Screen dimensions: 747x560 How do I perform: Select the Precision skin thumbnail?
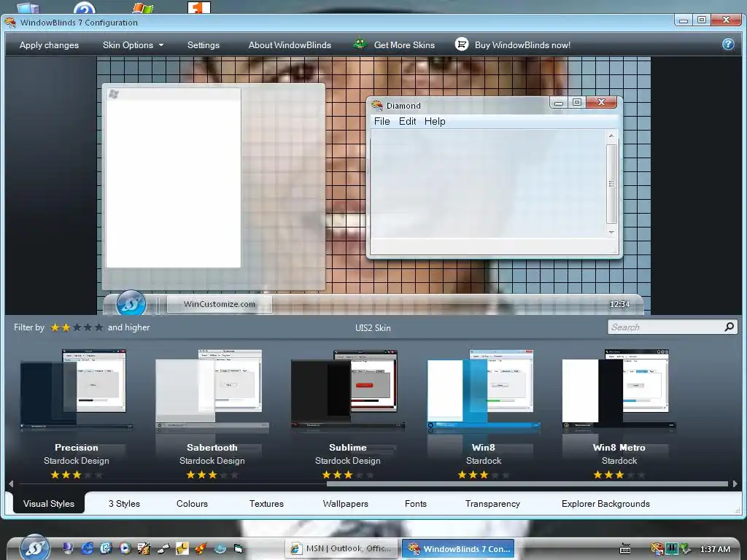[x=76, y=390]
